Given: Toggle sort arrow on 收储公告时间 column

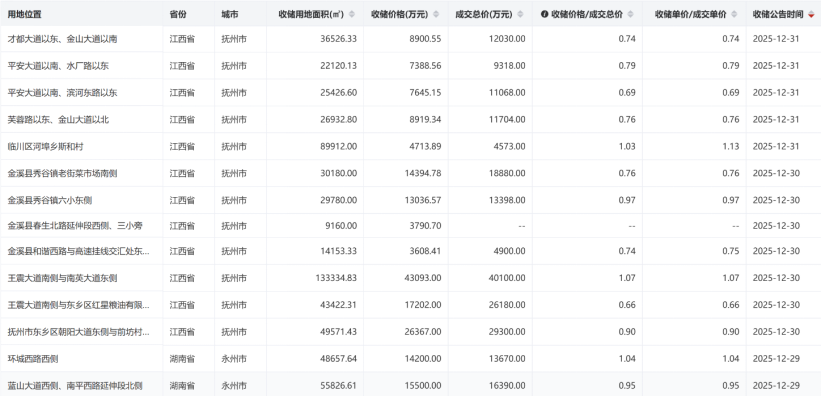Looking at the screenshot, I should (811, 15).
